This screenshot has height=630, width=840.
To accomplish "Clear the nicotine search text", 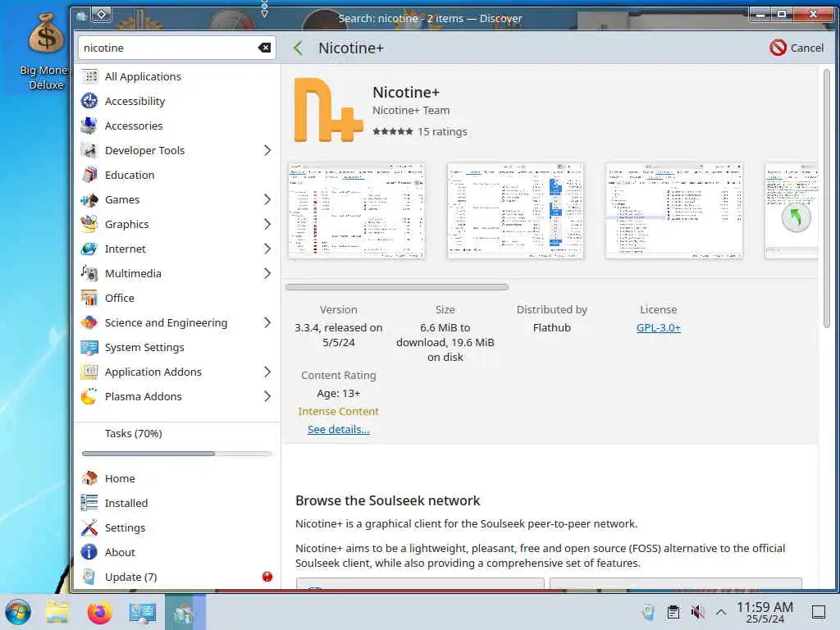I will [264, 48].
